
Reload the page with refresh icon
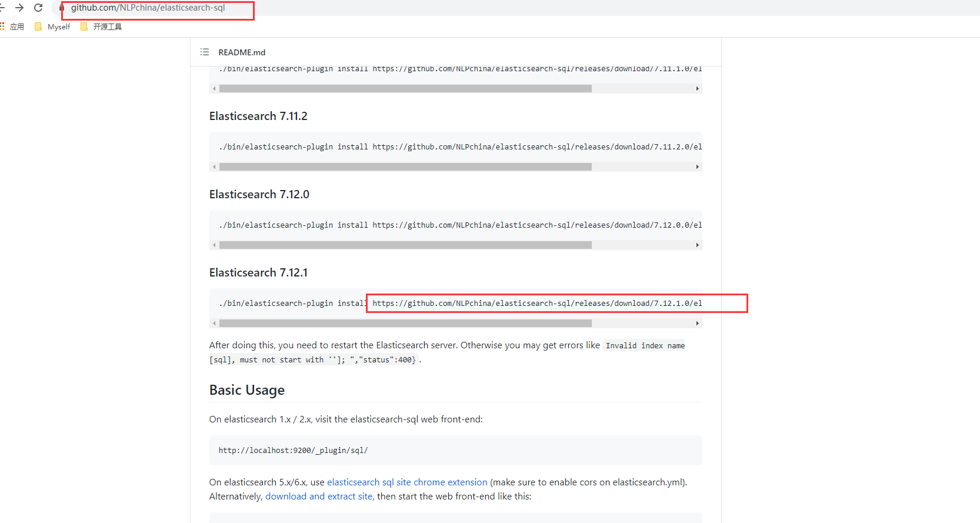(38, 8)
